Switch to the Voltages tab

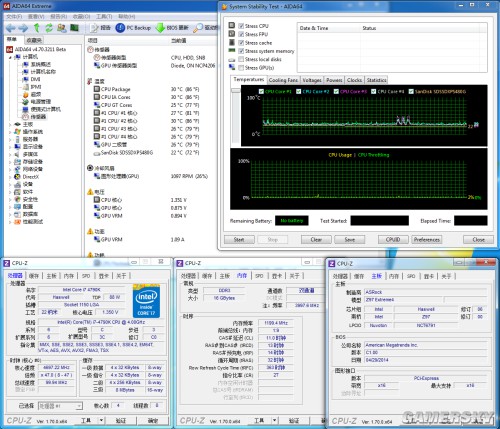(312, 80)
